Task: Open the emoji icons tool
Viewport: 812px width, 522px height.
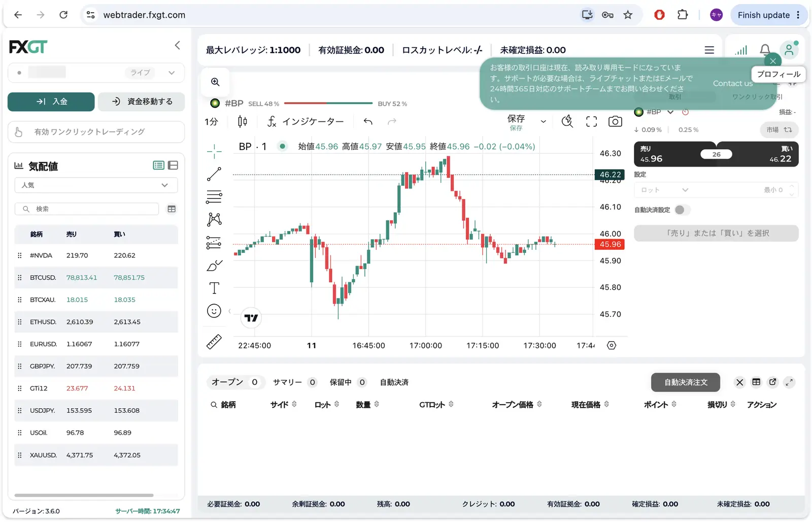Action: click(x=214, y=311)
